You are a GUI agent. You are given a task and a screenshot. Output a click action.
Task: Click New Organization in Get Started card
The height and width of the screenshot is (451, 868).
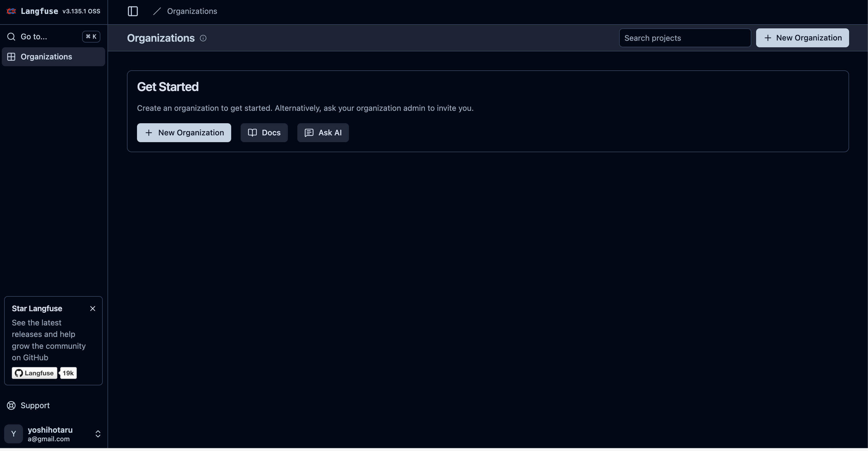click(x=184, y=133)
